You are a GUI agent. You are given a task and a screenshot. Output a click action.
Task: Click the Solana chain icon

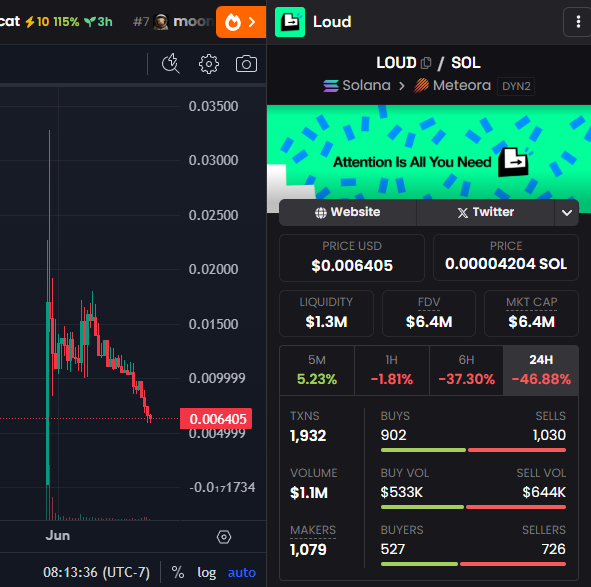pyautogui.click(x=331, y=86)
